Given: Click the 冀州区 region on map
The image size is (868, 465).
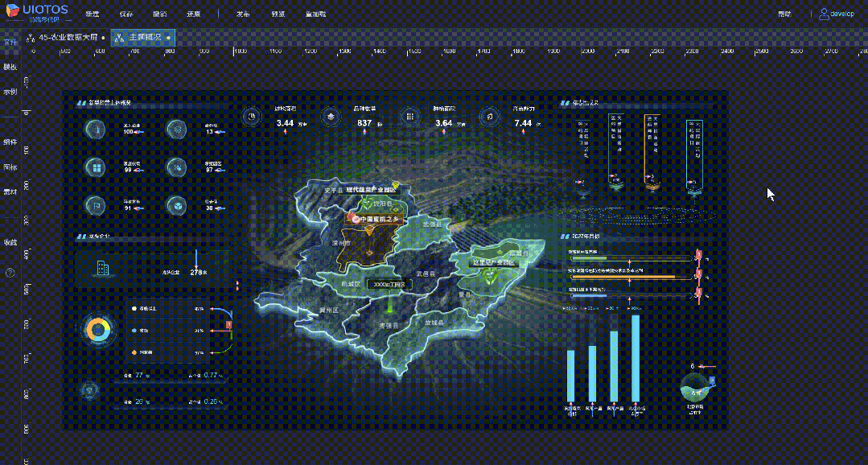Looking at the screenshot, I should pyautogui.click(x=328, y=311).
